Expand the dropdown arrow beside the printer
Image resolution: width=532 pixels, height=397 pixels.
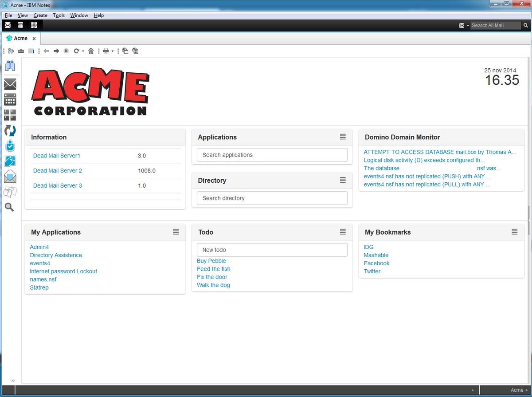[113, 51]
